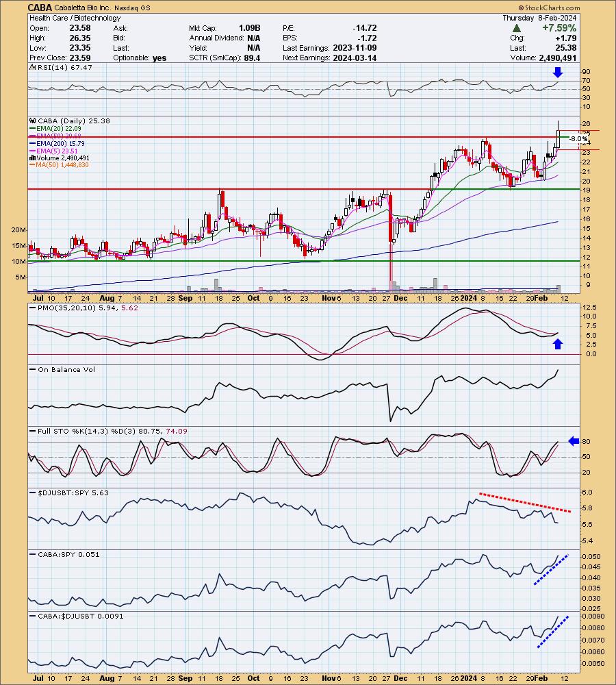Screen dimensions: 616x685
Task: Click the 20M volume scale label
Action: [x=19, y=229]
